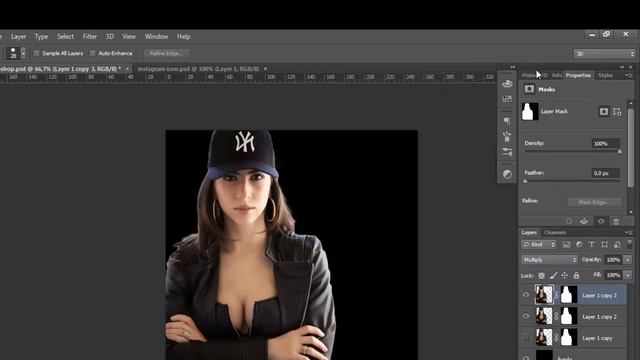Hide the Layer 1 copy 2 layer
640x360 pixels.
click(526, 316)
